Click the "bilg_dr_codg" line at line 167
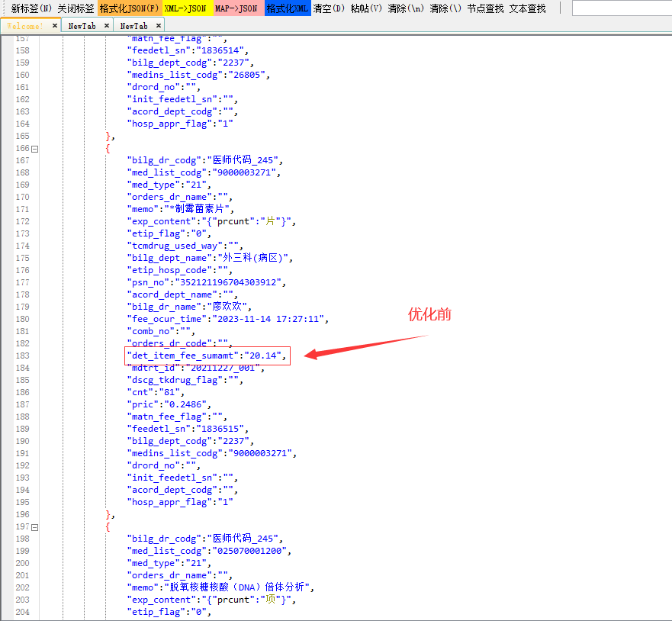 [205, 160]
